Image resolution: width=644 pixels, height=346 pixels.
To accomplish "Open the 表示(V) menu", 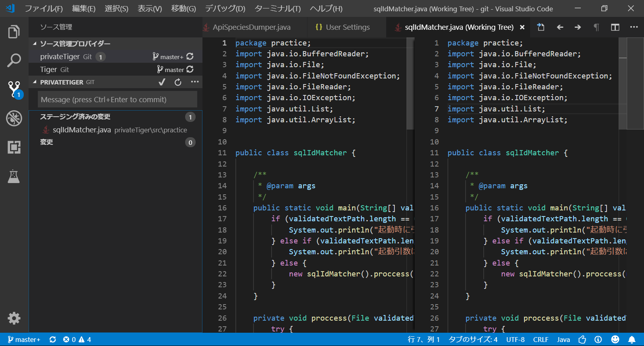I will pos(150,8).
